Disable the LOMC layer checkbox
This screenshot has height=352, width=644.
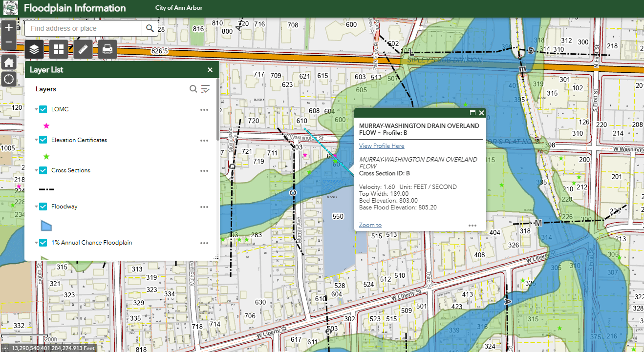point(43,109)
